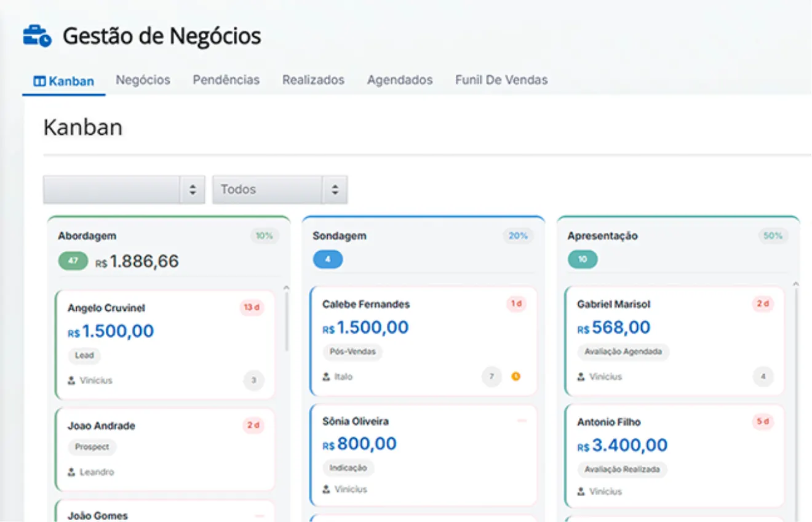Click the 47 count badge in Abordagem
This screenshot has height=522, width=812.
tap(73, 261)
